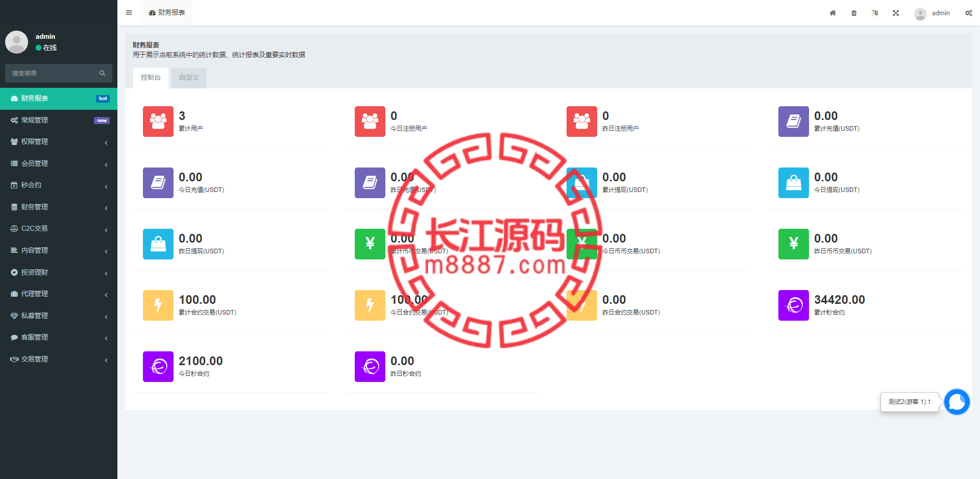Switch to the 自定义 tab

[x=189, y=78]
